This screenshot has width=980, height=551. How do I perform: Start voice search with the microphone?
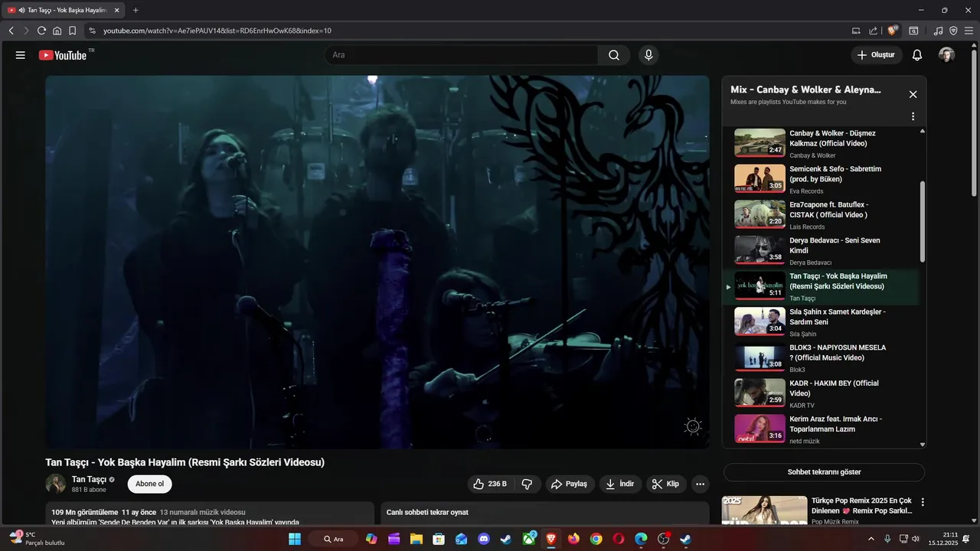(648, 55)
